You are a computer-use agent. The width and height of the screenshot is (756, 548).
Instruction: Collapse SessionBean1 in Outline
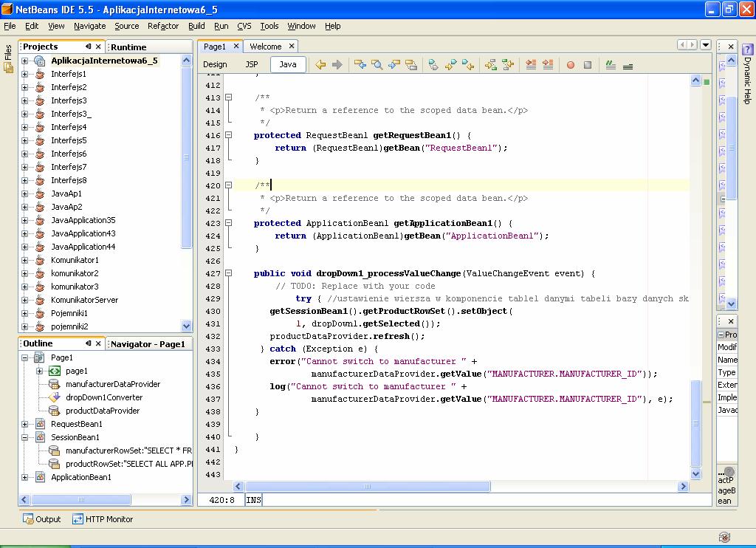(24, 437)
